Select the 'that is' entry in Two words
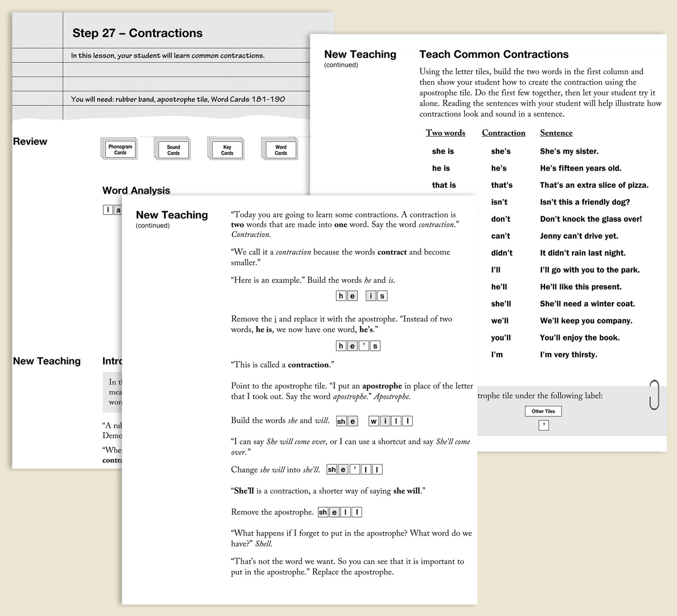 (x=444, y=185)
